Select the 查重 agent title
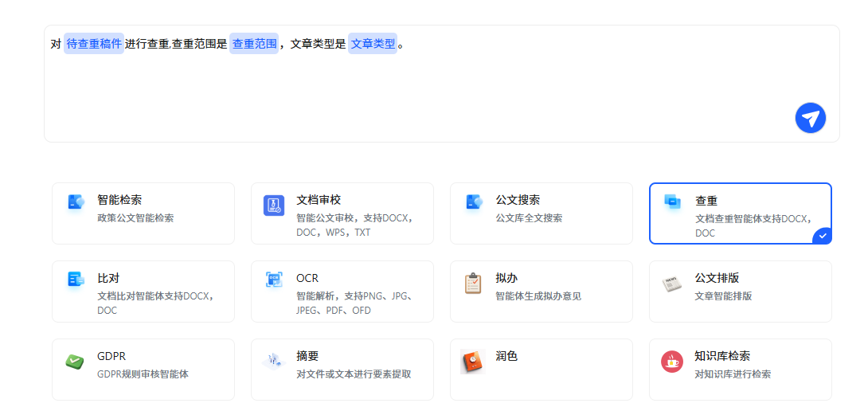The width and height of the screenshot is (868, 411). pyautogui.click(x=706, y=201)
